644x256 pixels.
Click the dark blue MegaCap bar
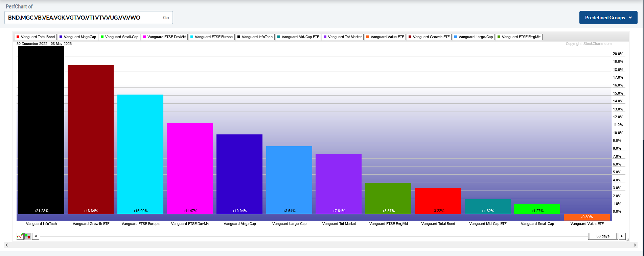[x=239, y=174]
